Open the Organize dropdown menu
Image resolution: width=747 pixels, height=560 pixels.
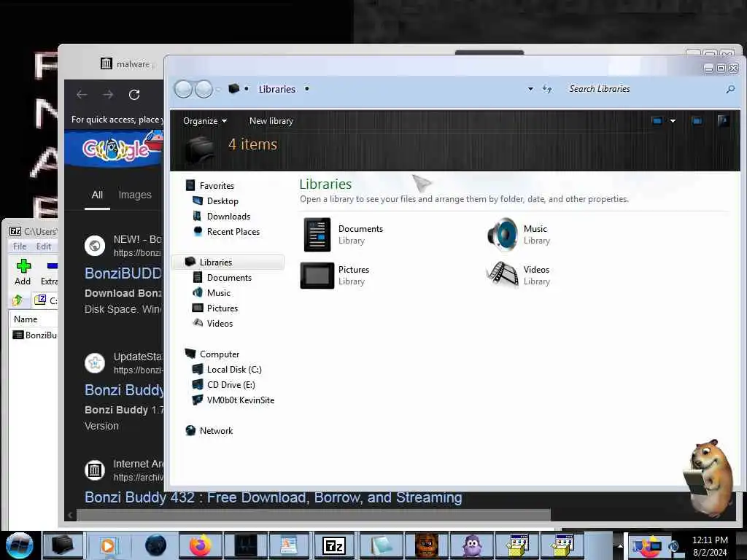(204, 121)
